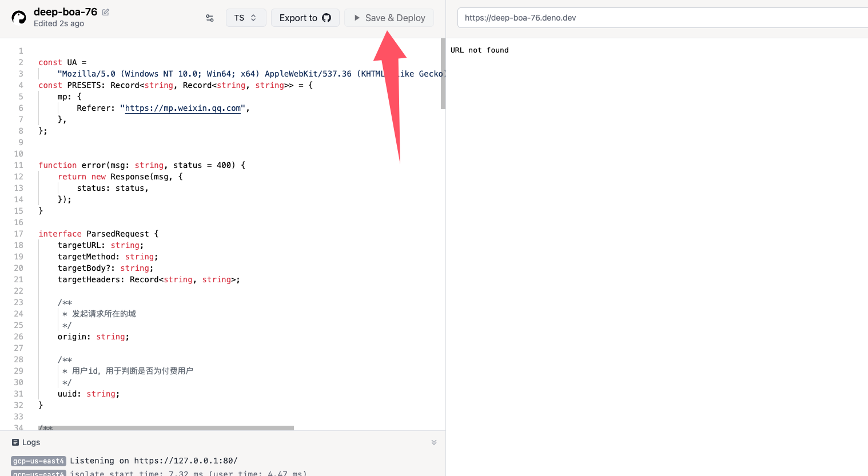Click the 'Listening on https://127.0.0.1:80/' log entry

tap(153, 461)
